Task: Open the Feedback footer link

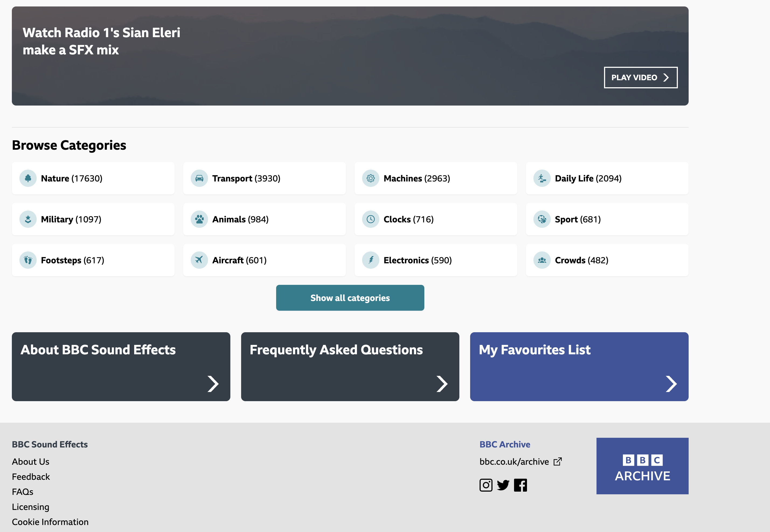Action: tap(31, 477)
